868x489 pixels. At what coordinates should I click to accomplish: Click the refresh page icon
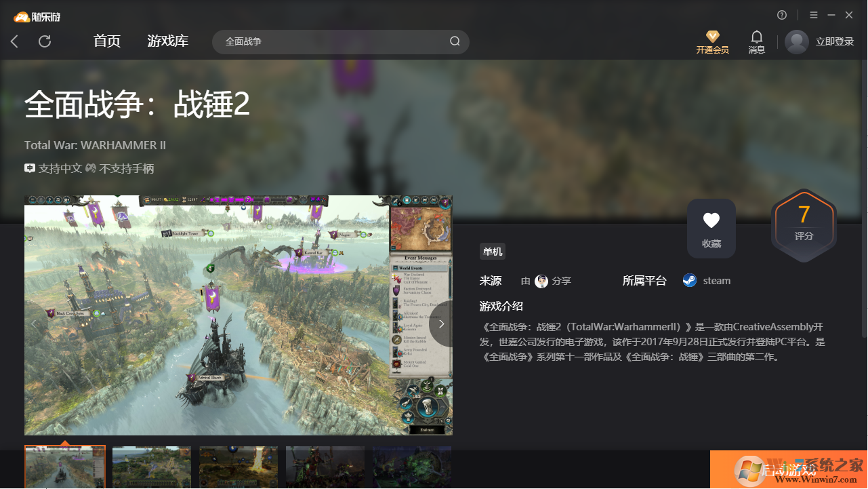45,42
